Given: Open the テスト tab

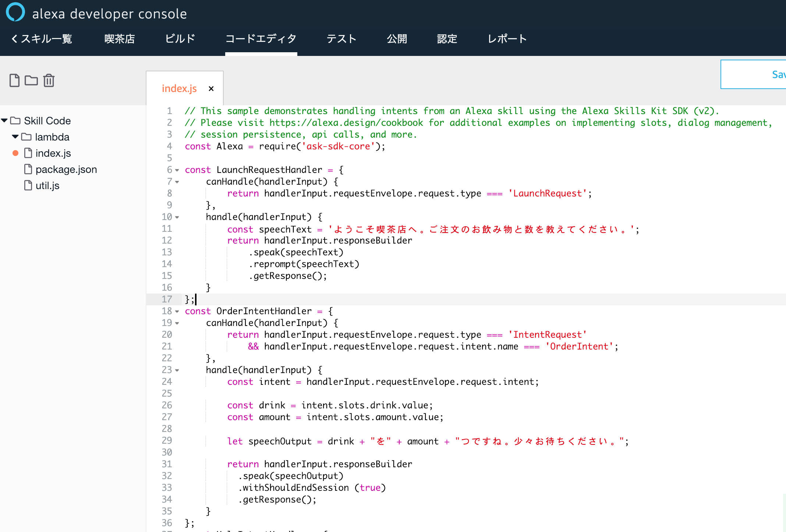Looking at the screenshot, I should [x=341, y=39].
